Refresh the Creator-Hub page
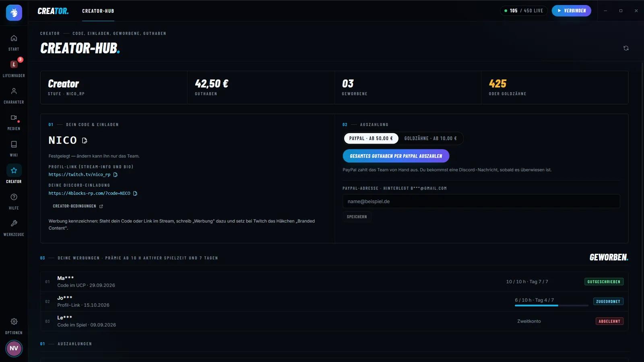 (626, 48)
